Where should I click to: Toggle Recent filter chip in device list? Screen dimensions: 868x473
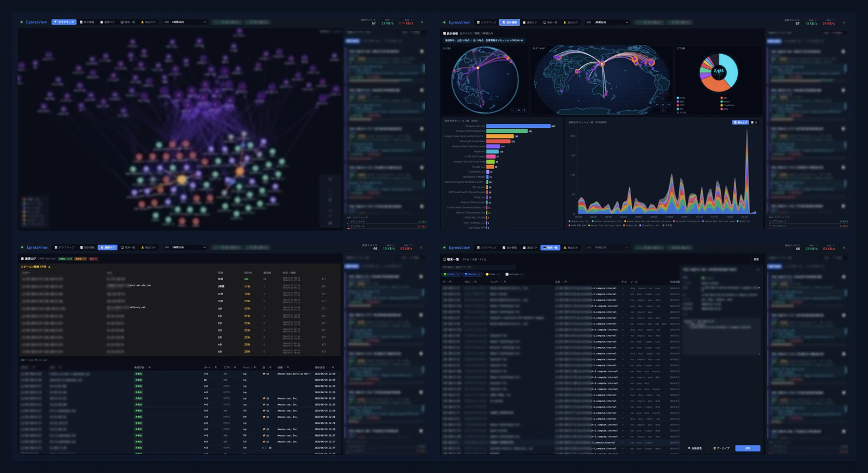click(472, 274)
